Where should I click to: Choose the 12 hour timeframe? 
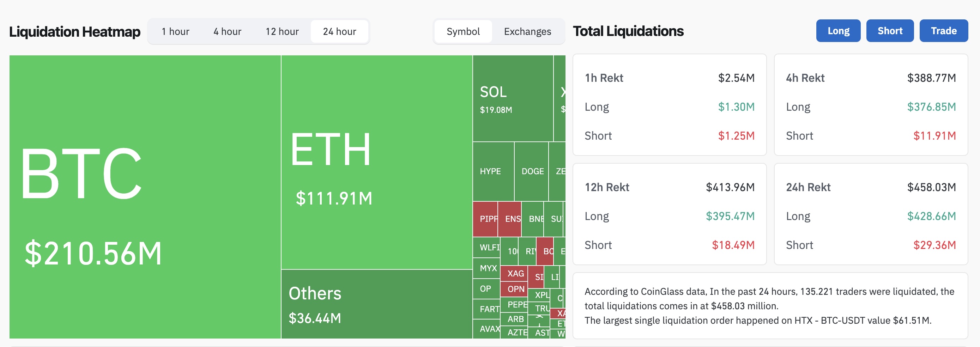282,31
